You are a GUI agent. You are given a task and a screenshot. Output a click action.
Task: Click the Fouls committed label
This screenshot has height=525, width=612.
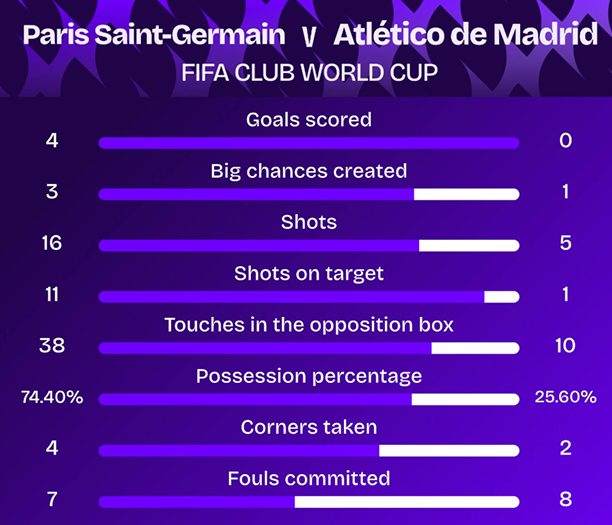pos(309,479)
